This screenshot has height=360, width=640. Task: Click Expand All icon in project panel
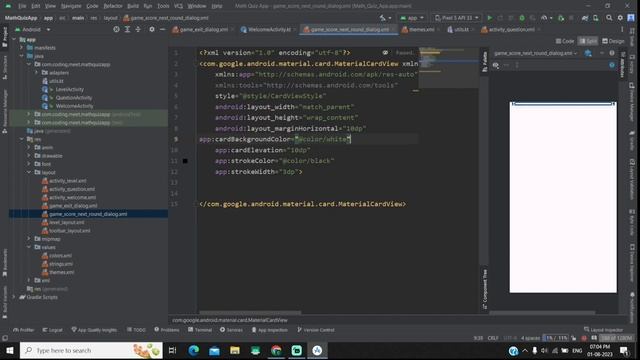pyautogui.click(x=127, y=29)
